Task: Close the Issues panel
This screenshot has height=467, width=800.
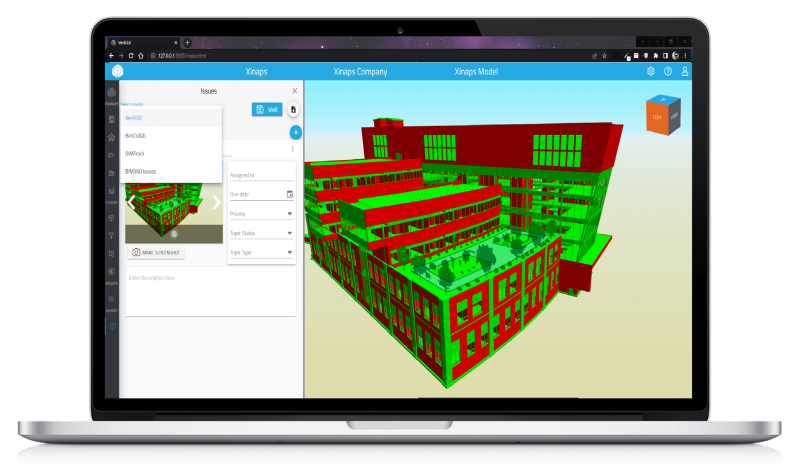Action: click(x=294, y=91)
